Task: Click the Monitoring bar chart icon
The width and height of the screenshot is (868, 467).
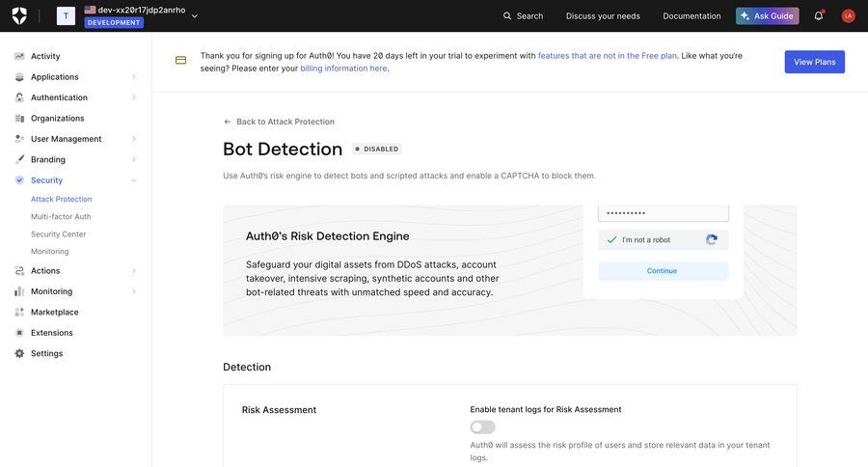Action: (19, 291)
